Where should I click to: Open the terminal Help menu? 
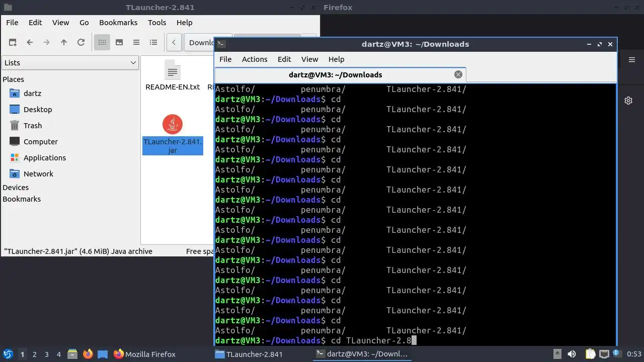pyautogui.click(x=337, y=59)
